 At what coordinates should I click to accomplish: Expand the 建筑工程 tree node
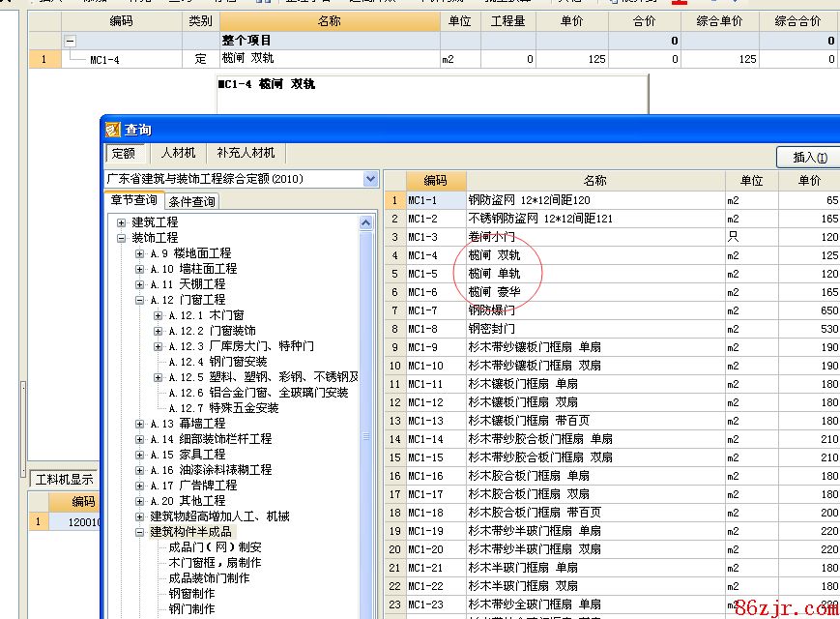click(x=122, y=222)
